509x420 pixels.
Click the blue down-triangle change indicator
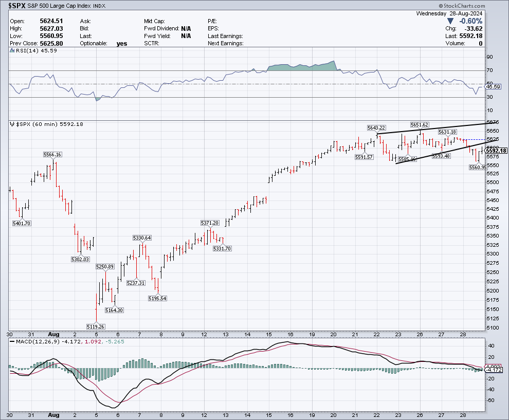tap(451, 22)
